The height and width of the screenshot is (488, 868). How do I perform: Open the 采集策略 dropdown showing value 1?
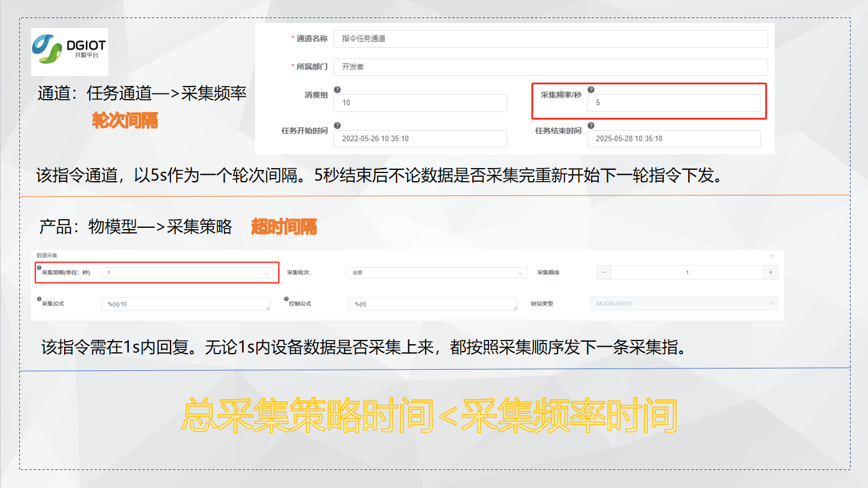(187, 273)
